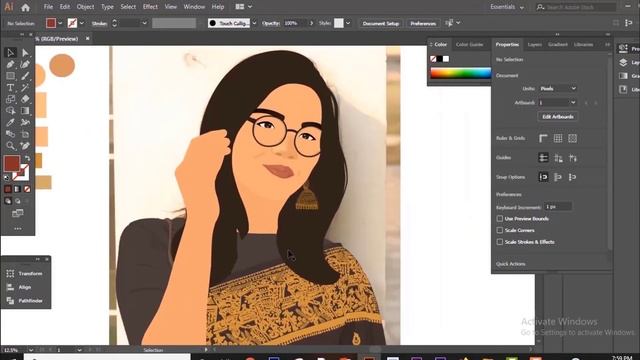
Task: Switch to the Layers tab
Action: pos(535,44)
